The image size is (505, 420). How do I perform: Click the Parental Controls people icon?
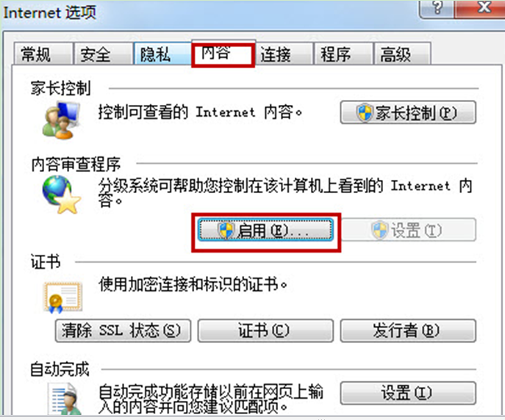60,120
